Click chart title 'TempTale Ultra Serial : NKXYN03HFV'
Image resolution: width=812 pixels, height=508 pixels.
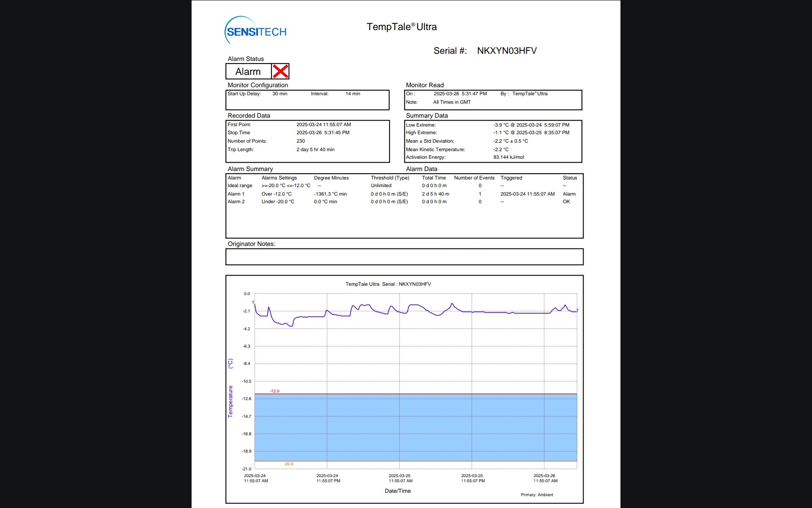pyautogui.click(x=388, y=284)
